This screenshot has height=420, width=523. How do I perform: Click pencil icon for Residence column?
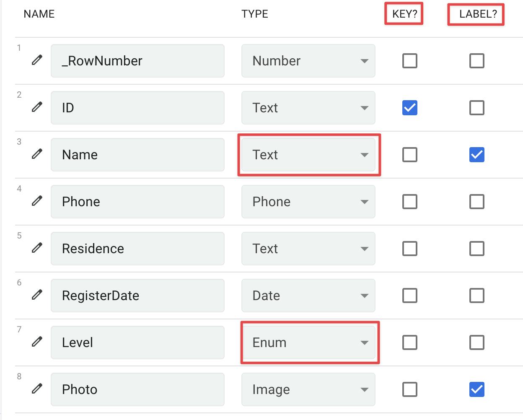click(x=37, y=248)
